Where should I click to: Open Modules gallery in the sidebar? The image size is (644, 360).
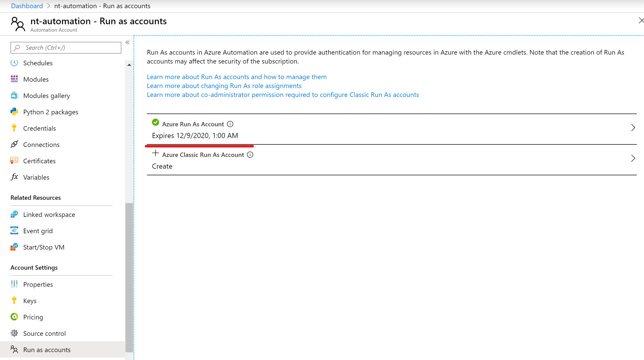pos(46,96)
